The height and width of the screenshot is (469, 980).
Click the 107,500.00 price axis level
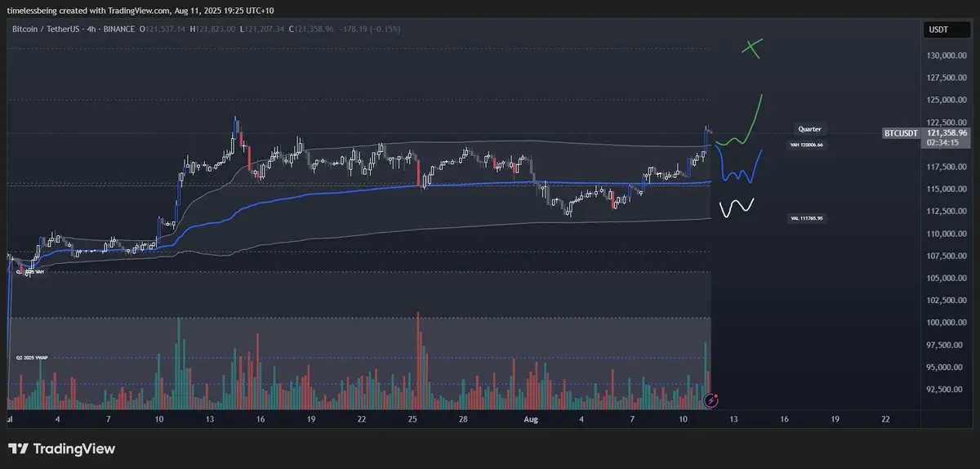click(x=947, y=256)
